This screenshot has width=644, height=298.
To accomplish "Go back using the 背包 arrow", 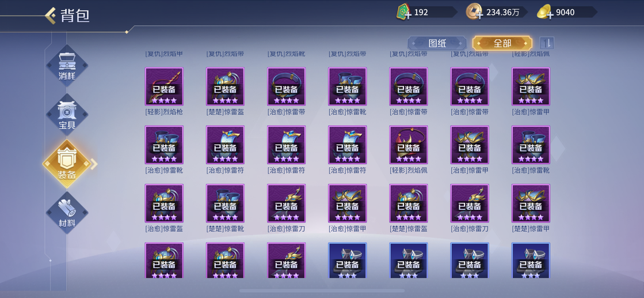I will pyautogui.click(x=50, y=16).
